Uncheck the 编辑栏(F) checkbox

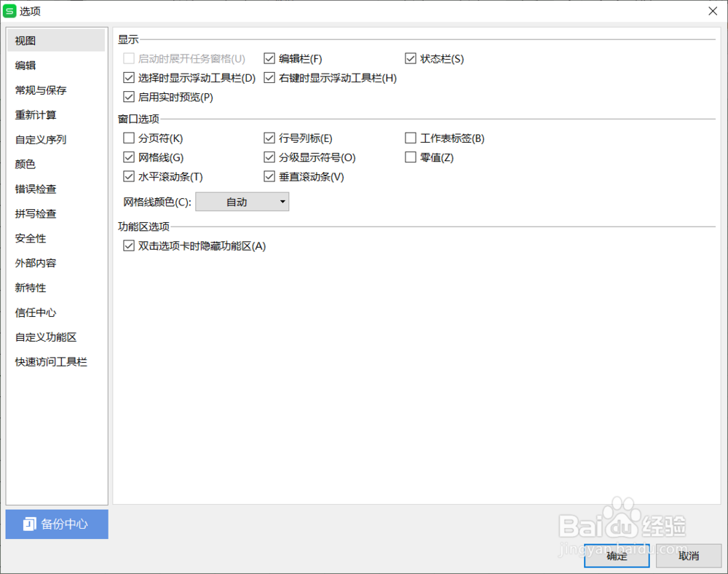pos(269,58)
